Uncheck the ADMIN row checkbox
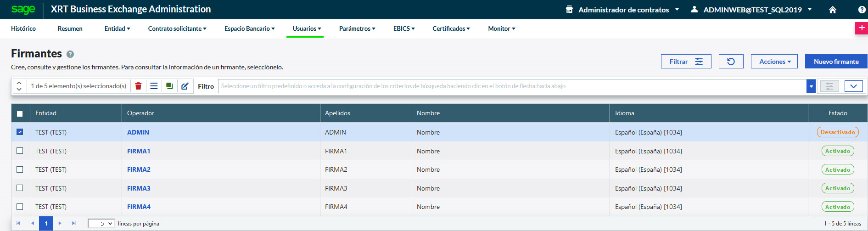868x231 pixels. click(x=20, y=132)
